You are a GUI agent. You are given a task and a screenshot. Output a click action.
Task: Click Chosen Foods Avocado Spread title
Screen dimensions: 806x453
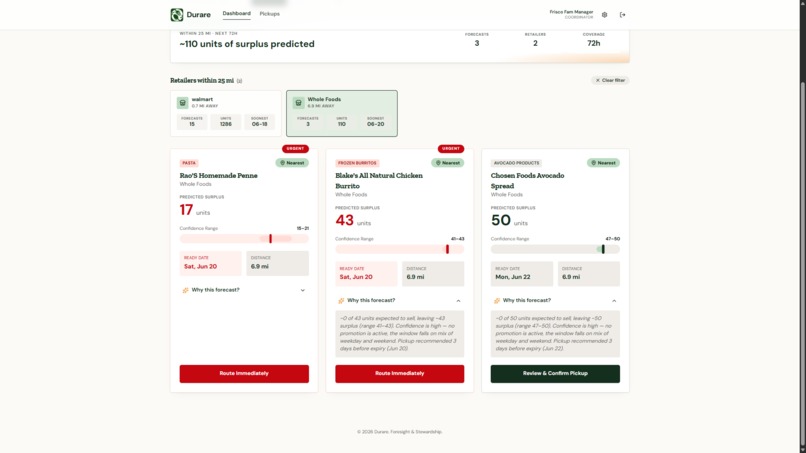(527, 180)
